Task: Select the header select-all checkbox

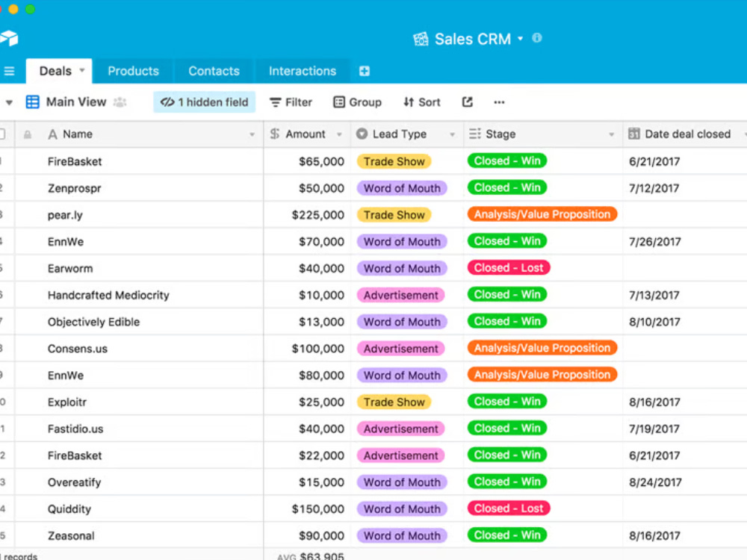Action: (x=2, y=134)
